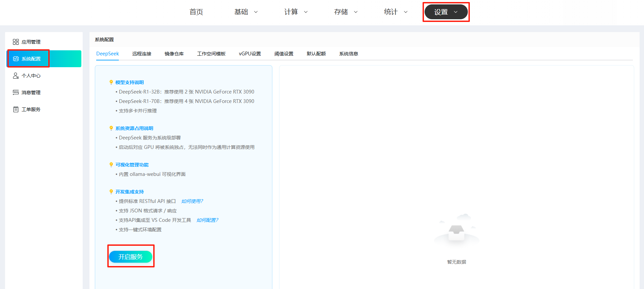This screenshot has height=289, width=644.
Task: Switch to the 镜像仓库 tab
Action: point(174,54)
